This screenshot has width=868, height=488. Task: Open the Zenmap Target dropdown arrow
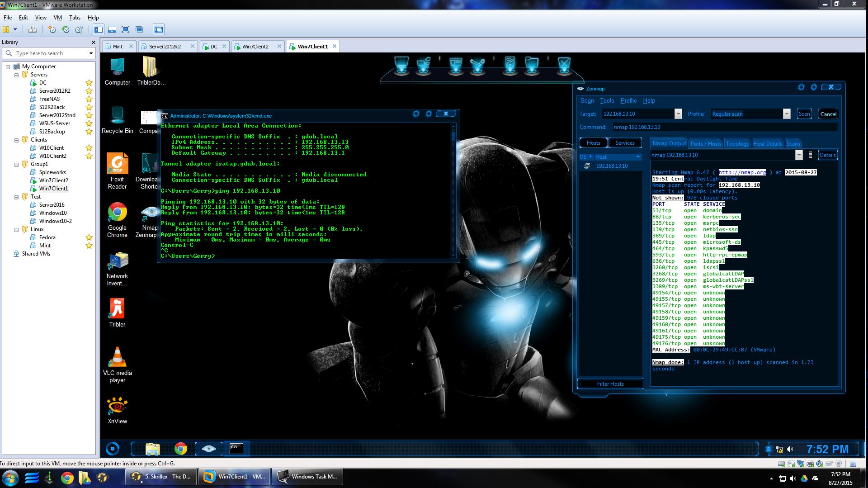(x=678, y=114)
